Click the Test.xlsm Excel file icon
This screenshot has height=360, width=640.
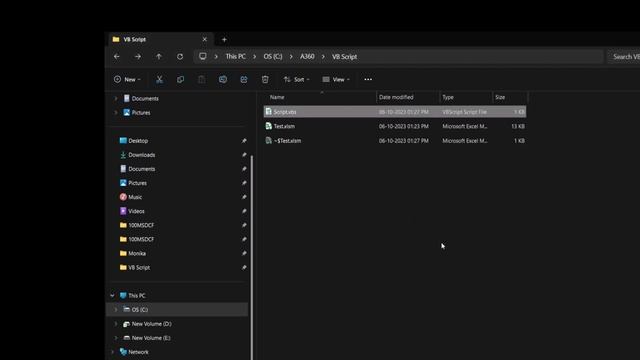268,126
